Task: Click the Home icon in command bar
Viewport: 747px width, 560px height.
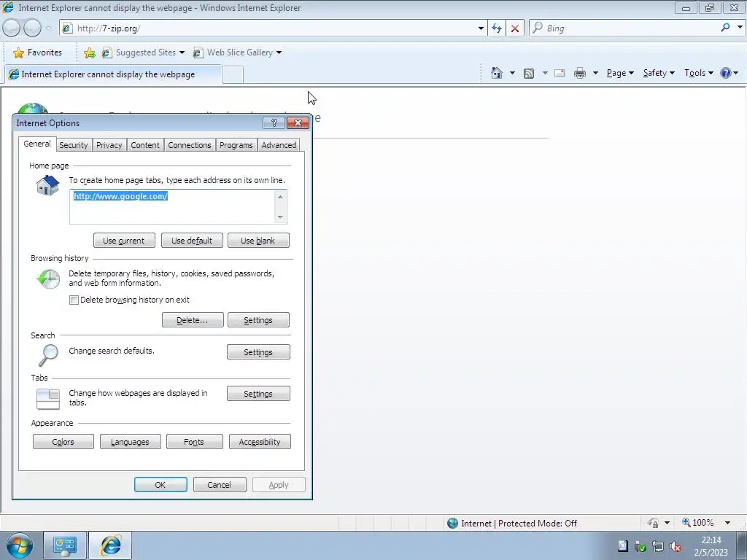Action: [x=496, y=73]
